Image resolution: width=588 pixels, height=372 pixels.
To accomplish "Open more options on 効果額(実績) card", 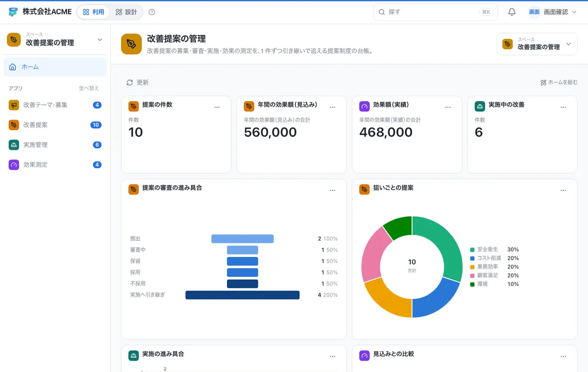I will (448, 107).
